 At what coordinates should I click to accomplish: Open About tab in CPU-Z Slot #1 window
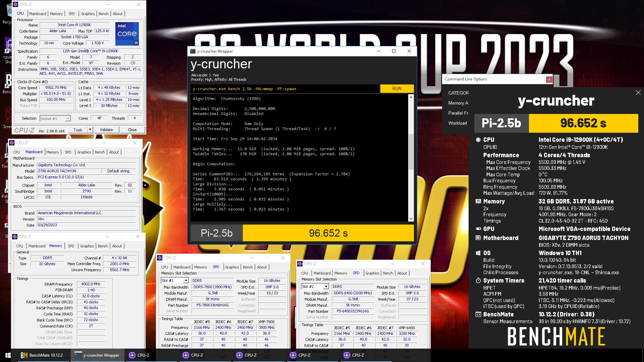click(x=262, y=267)
